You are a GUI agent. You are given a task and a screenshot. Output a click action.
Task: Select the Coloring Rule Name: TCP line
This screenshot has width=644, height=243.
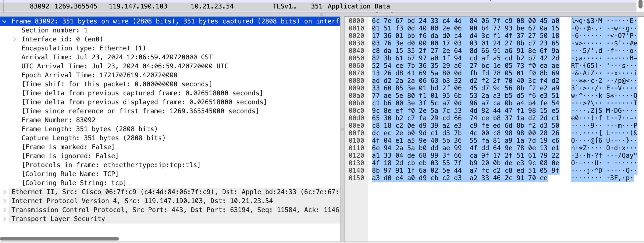70,174
